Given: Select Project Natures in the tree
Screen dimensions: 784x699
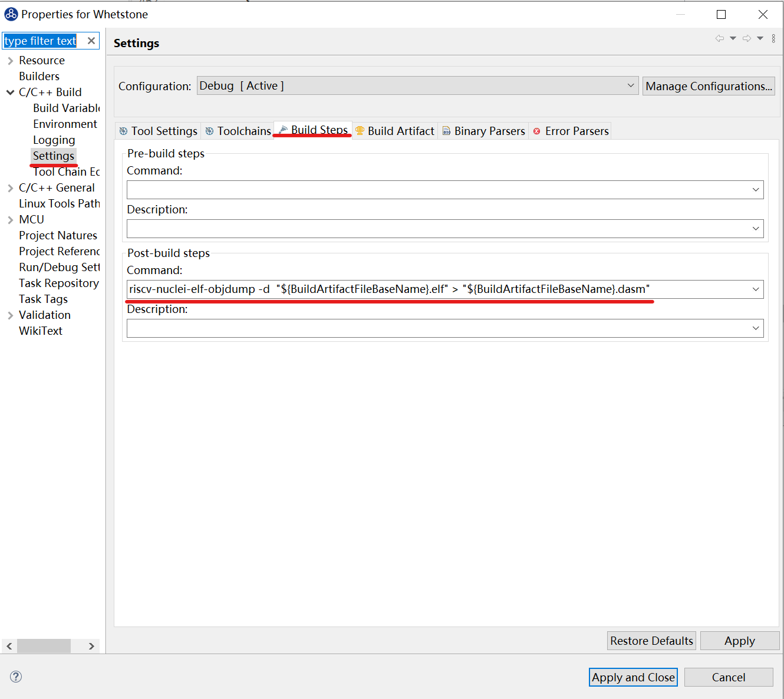Looking at the screenshot, I should click(x=58, y=236).
